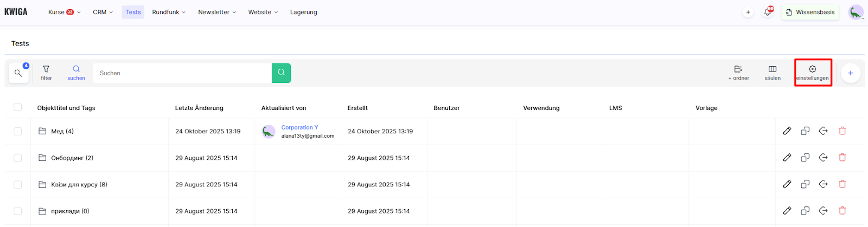
Task: Open the säulen columns settings
Action: point(773,73)
